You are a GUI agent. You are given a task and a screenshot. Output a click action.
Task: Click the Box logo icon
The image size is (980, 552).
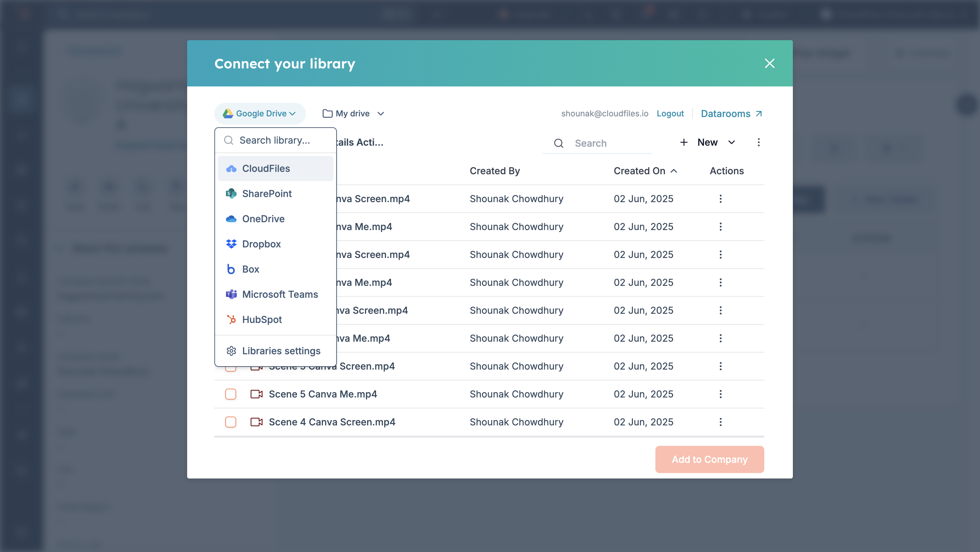click(x=231, y=269)
